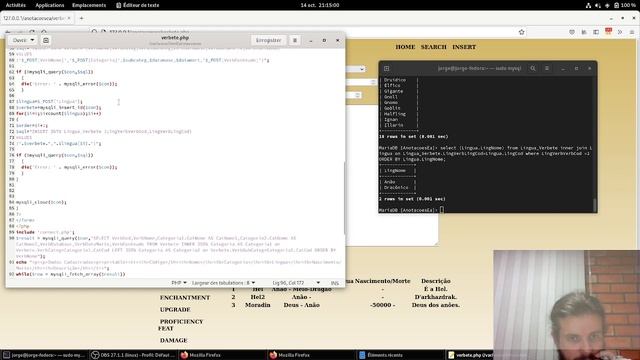Screen dimensions: 640x360
Task: Switch to the sudo mysql terminal taskbar item
Action: (x=44, y=355)
